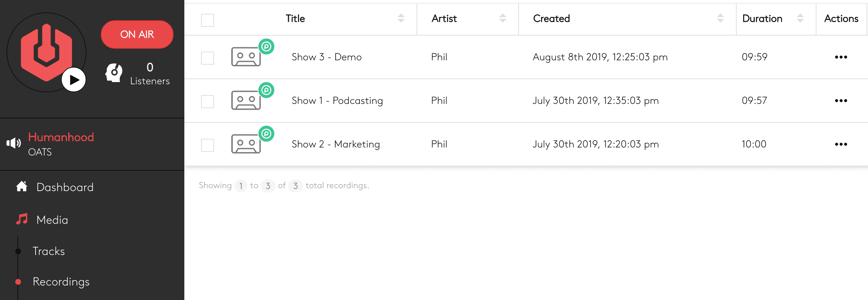Click the cassette icon for Show 1 - Podcasting
Viewport: 868px width, 300px height.
(246, 101)
